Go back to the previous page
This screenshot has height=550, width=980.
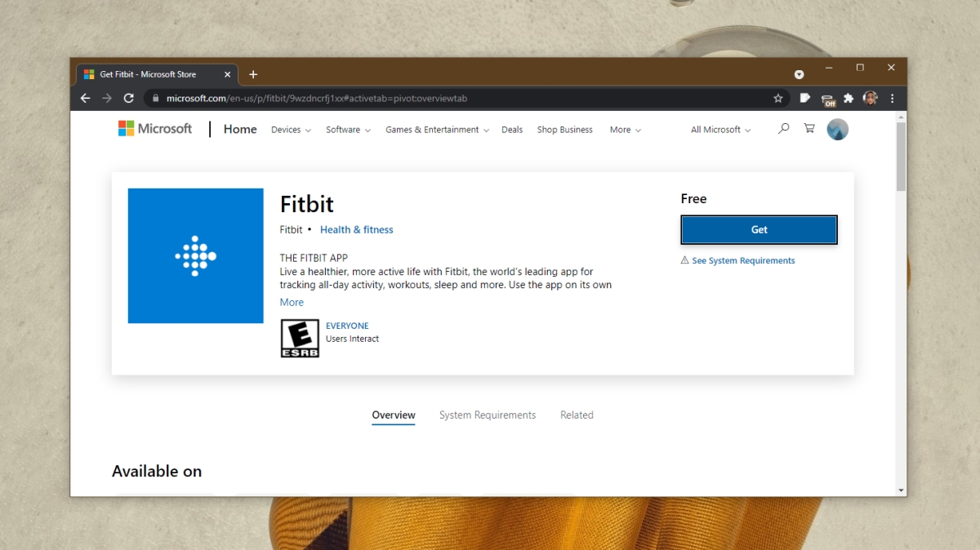85,98
